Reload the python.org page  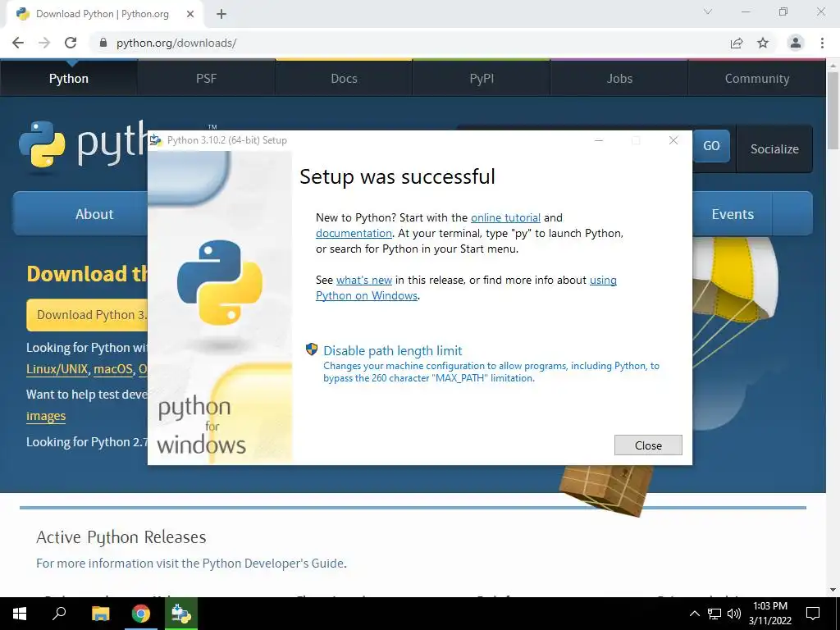click(71, 43)
